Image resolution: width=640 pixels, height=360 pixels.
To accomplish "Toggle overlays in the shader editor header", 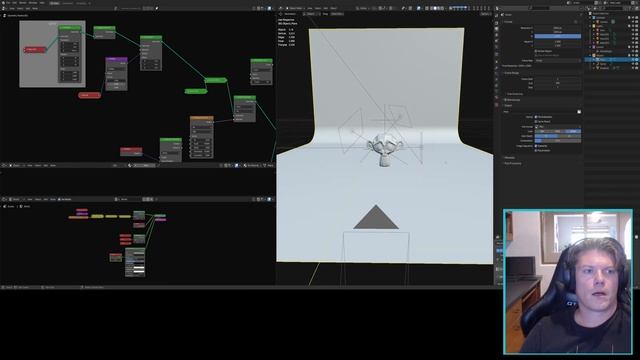I will click(269, 199).
